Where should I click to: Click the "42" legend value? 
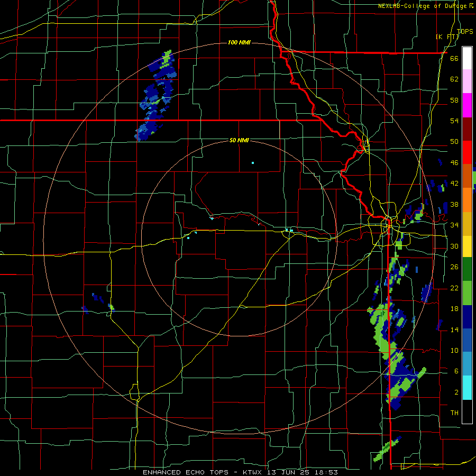(454, 184)
